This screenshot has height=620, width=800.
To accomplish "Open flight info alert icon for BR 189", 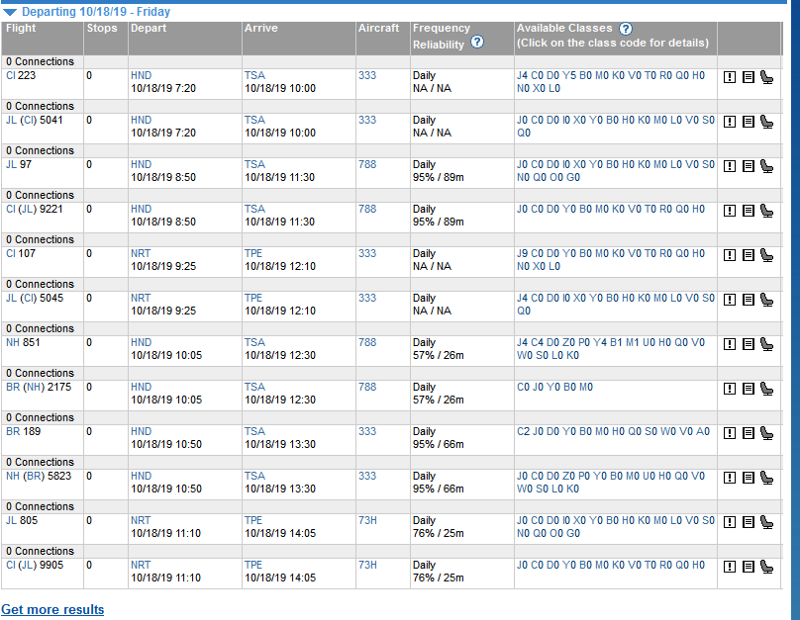I will point(730,434).
